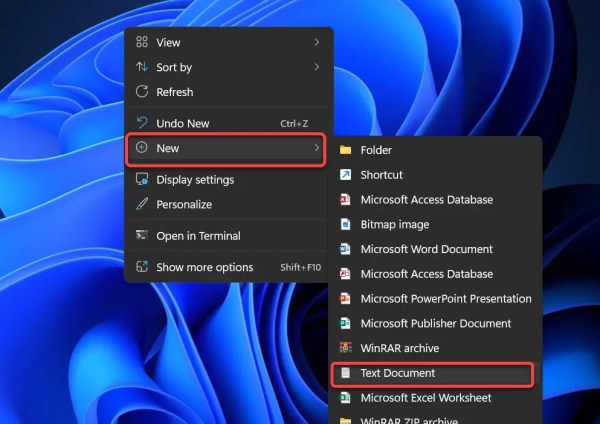
Task: Create a new Text Document
Action: (397, 373)
